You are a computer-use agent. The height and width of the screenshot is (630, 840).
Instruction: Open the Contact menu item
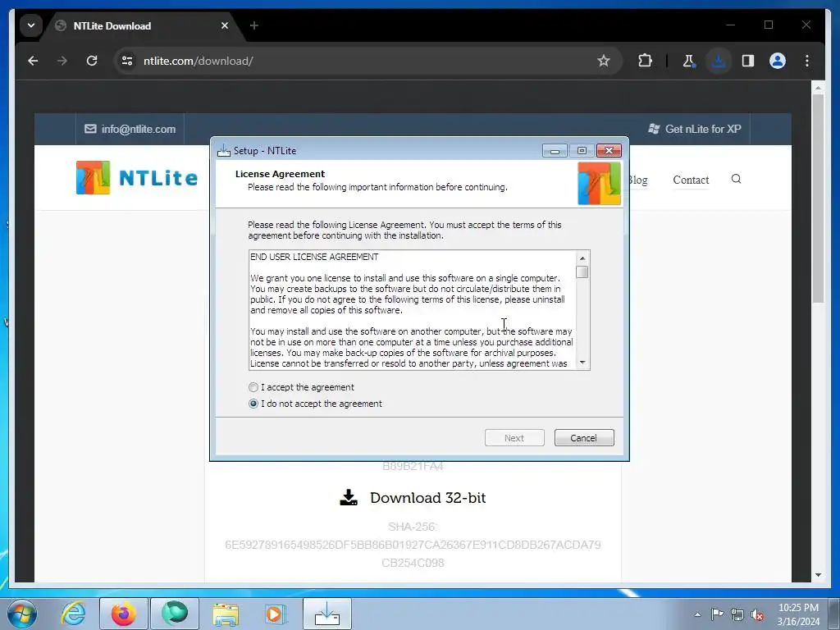(x=691, y=180)
